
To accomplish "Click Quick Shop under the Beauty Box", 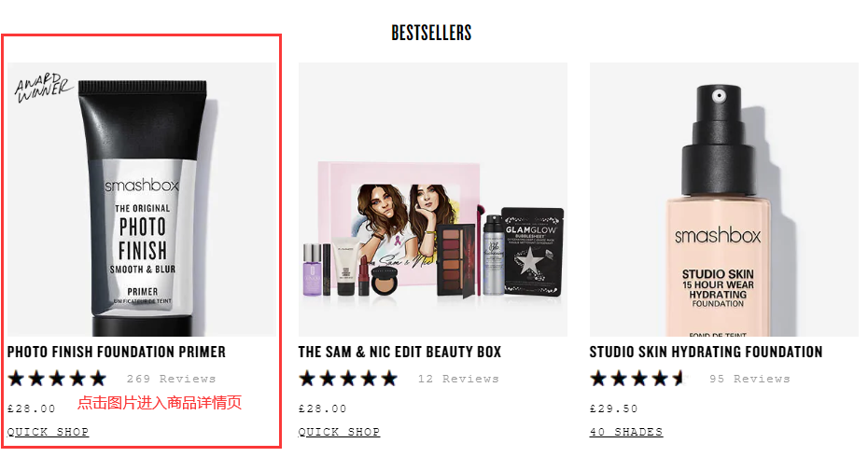I will [340, 432].
